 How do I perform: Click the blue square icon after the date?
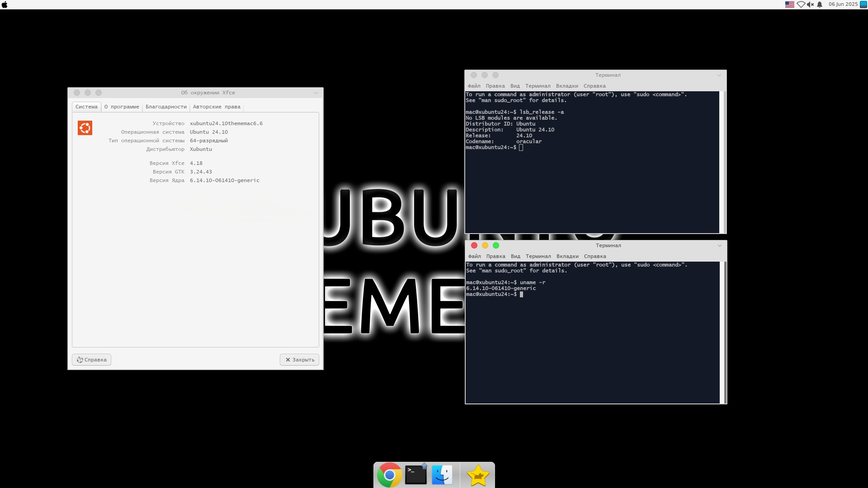[863, 5]
